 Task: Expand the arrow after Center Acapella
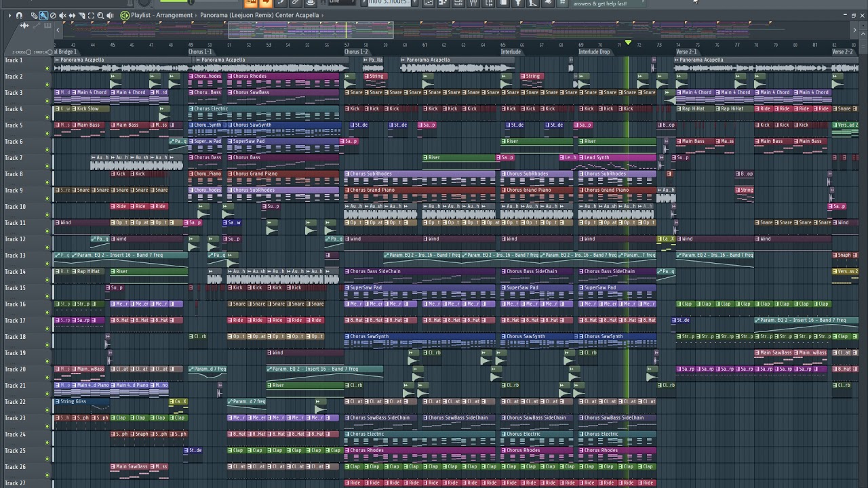point(323,15)
